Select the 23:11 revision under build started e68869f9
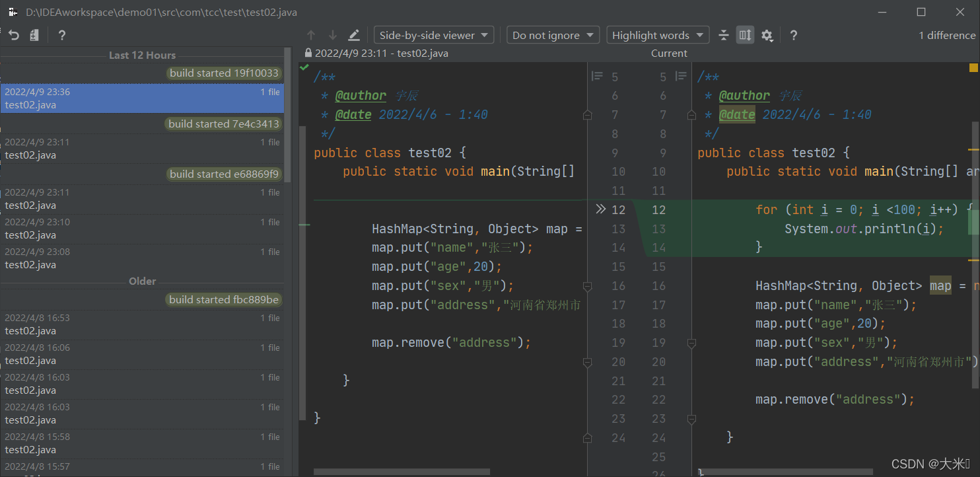 (x=142, y=199)
